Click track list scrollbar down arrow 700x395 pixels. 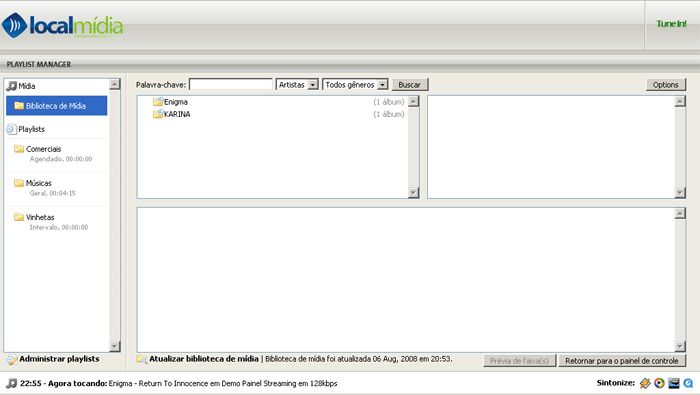tap(680, 346)
